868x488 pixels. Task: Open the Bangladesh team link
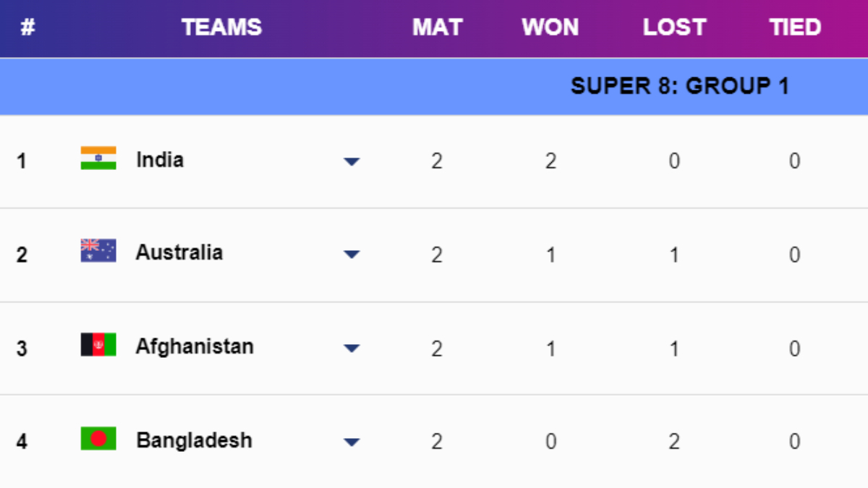(194, 440)
